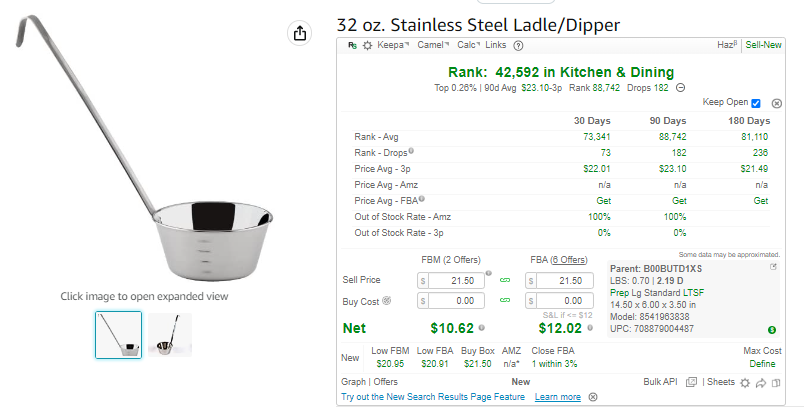This screenshot has height=407, width=804.
Task: Expand the Keepa dropdown menu
Action: pyautogui.click(x=393, y=45)
